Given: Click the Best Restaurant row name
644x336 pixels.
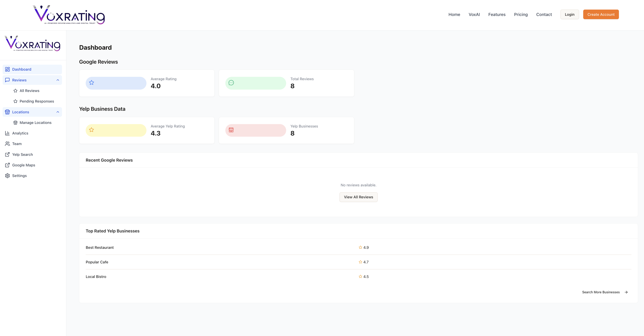Looking at the screenshot, I should (100, 247).
